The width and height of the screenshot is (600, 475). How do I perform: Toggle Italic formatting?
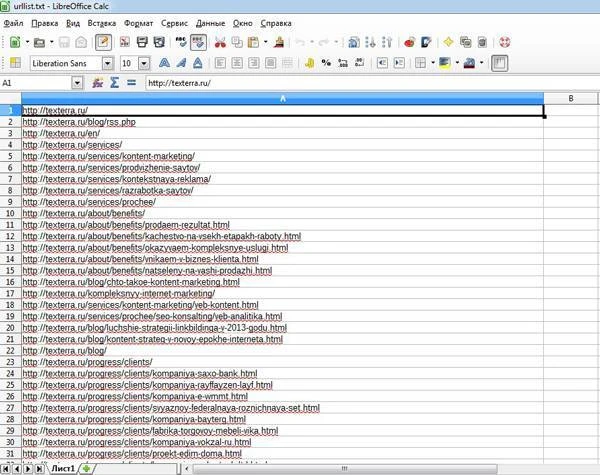click(x=181, y=63)
